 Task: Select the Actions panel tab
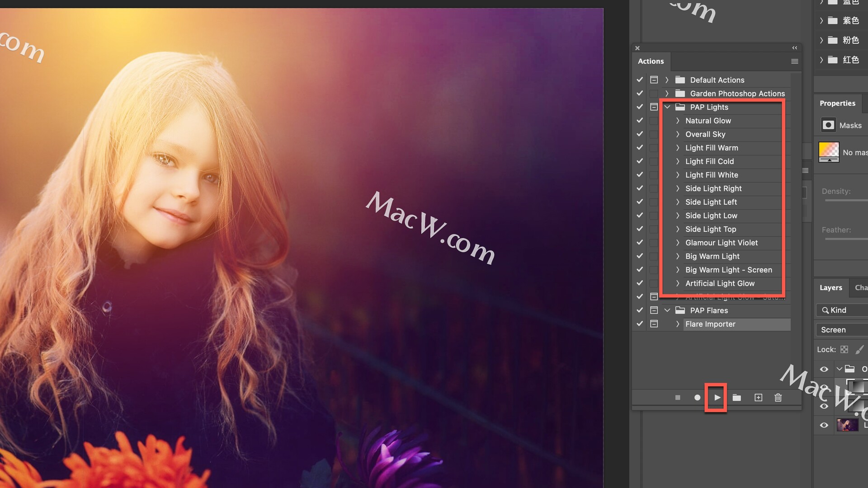click(x=651, y=61)
